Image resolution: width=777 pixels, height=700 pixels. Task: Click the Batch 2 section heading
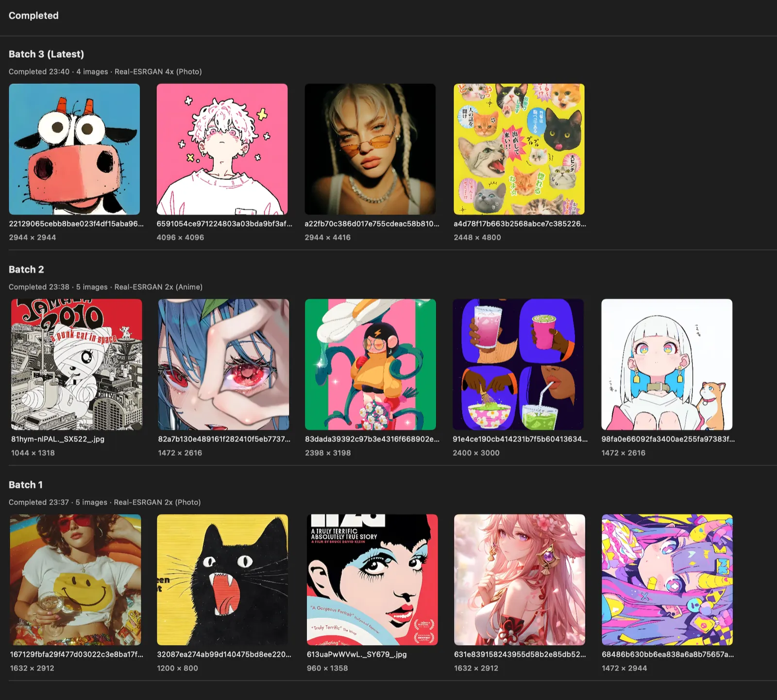26,270
